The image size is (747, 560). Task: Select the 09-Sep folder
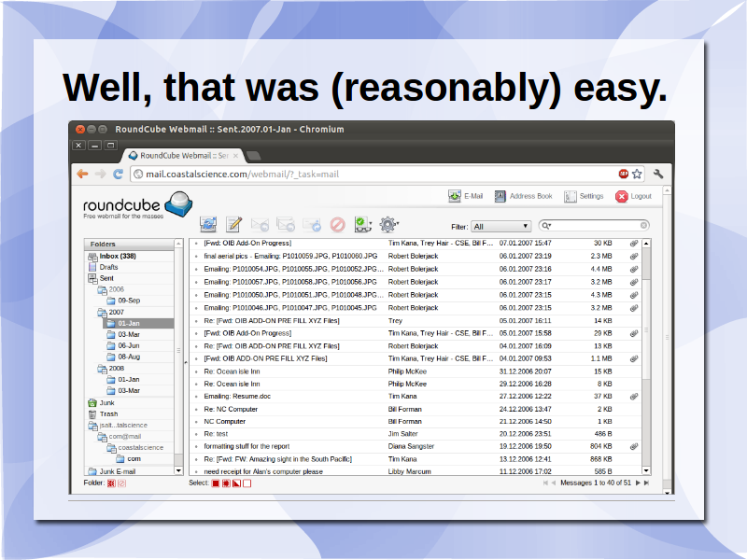tap(129, 301)
